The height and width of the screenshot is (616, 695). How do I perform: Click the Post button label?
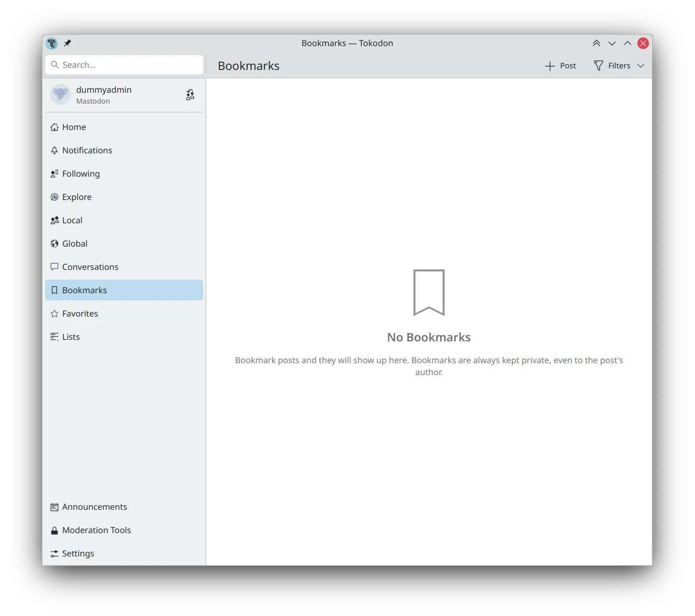click(568, 66)
